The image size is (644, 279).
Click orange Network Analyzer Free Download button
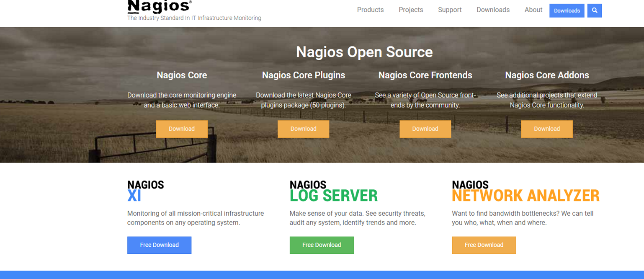coord(484,245)
